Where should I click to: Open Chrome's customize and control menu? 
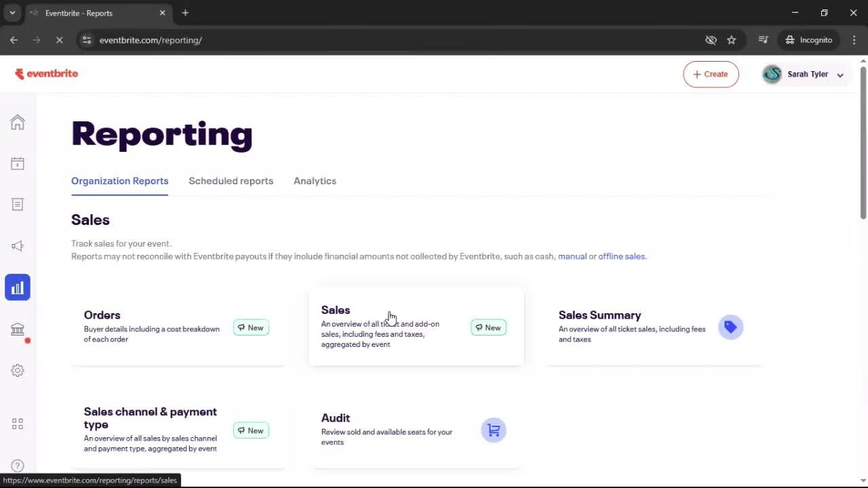point(854,40)
